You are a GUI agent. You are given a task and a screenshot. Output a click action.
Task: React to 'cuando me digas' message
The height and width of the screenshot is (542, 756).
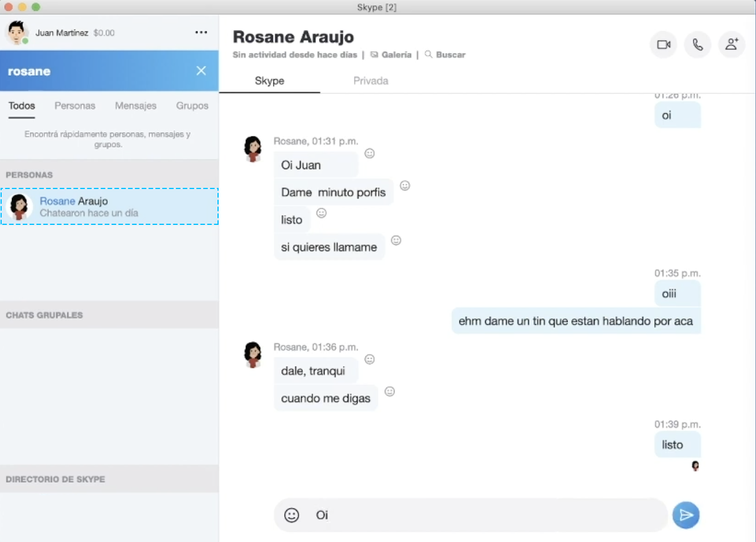389,391
